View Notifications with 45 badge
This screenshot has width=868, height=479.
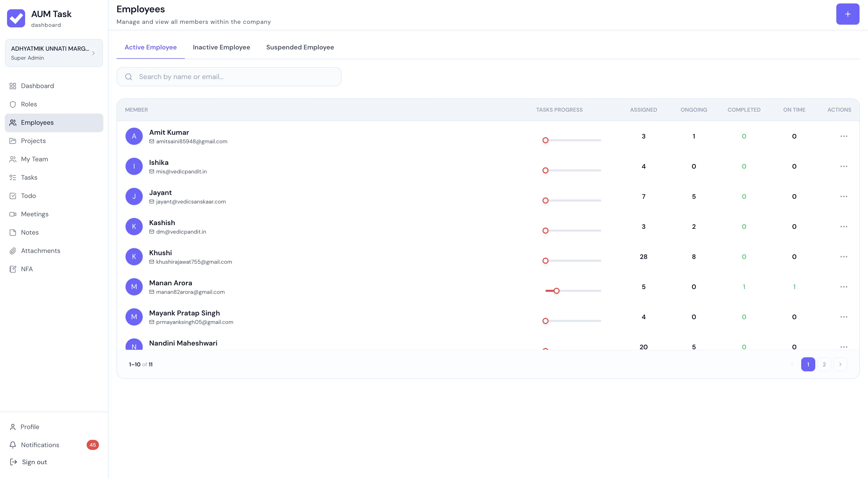click(54, 445)
